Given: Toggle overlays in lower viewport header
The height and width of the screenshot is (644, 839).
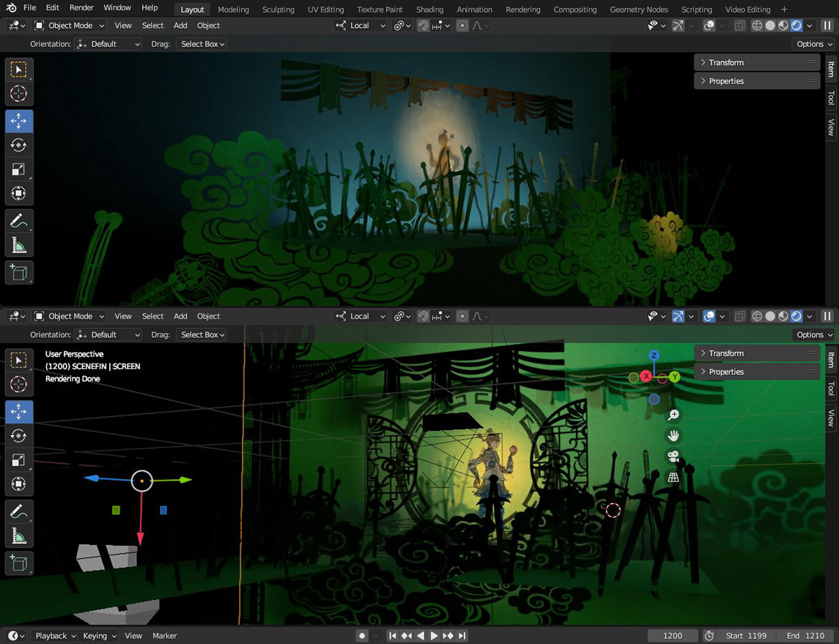Looking at the screenshot, I should 709,316.
